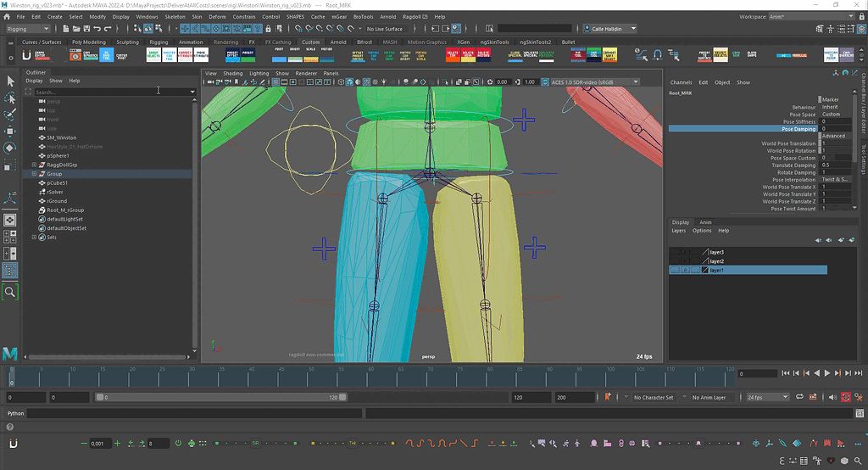Viewport: 868px width, 470px height.
Task: Click the Pin Tool shelf icon
Action: pyautogui.click(x=578, y=55)
